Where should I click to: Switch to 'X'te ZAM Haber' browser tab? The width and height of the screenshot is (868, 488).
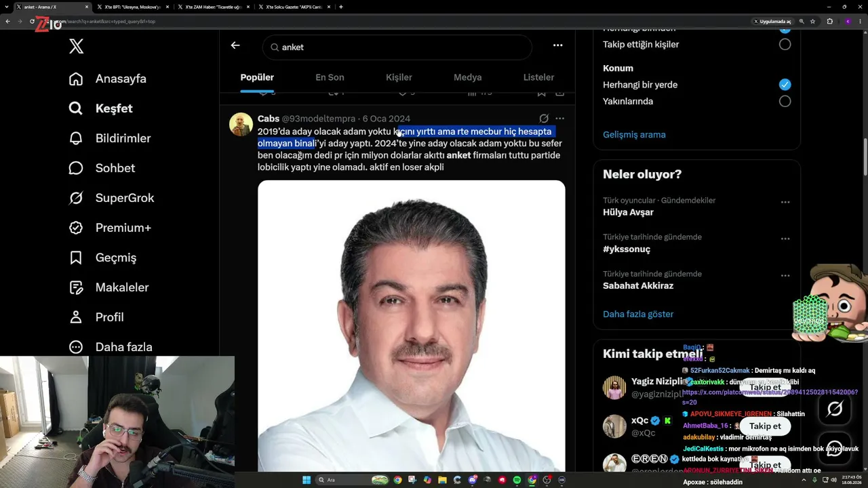pyautogui.click(x=214, y=7)
